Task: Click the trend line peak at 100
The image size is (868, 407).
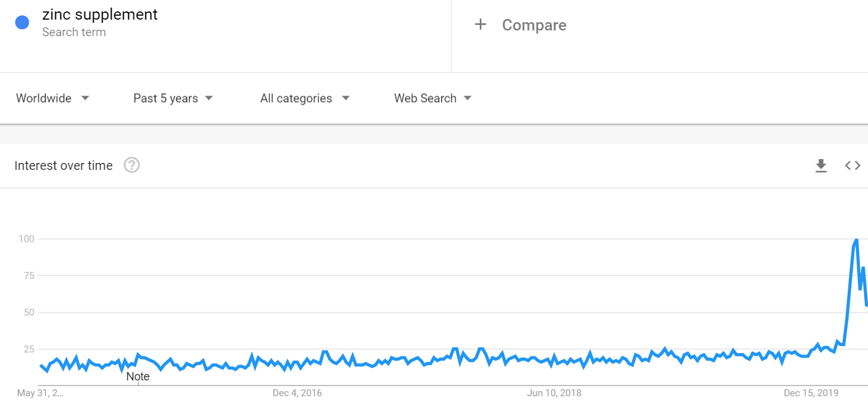Action: [x=856, y=240]
